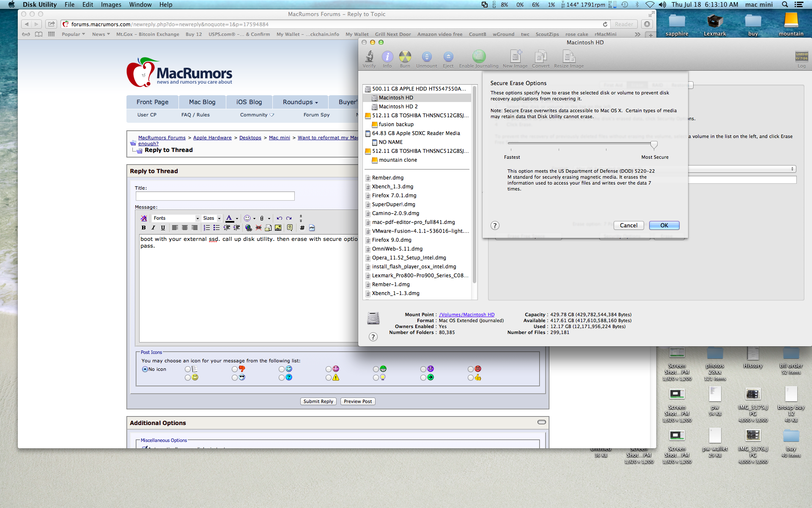Image resolution: width=812 pixels, height=508 pixels.
Task: Open the Sizes dropdown
Action: (x=211, y=218)
